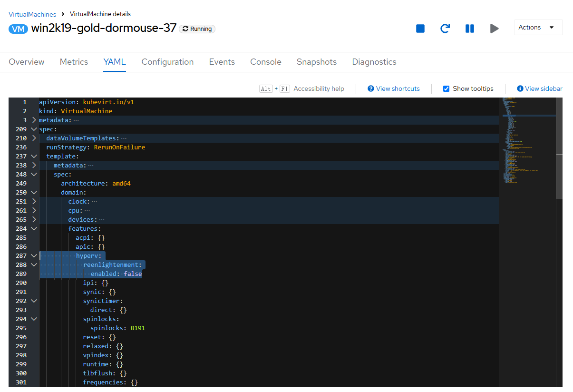
Task: Open the Metrics tab
Action: click(x=74, y=62)
